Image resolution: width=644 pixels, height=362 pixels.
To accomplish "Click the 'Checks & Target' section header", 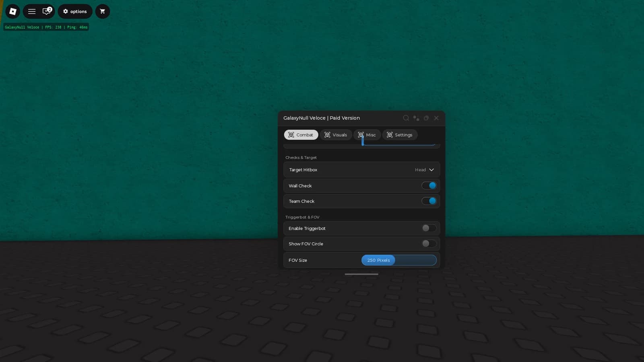I will (301, 157).
